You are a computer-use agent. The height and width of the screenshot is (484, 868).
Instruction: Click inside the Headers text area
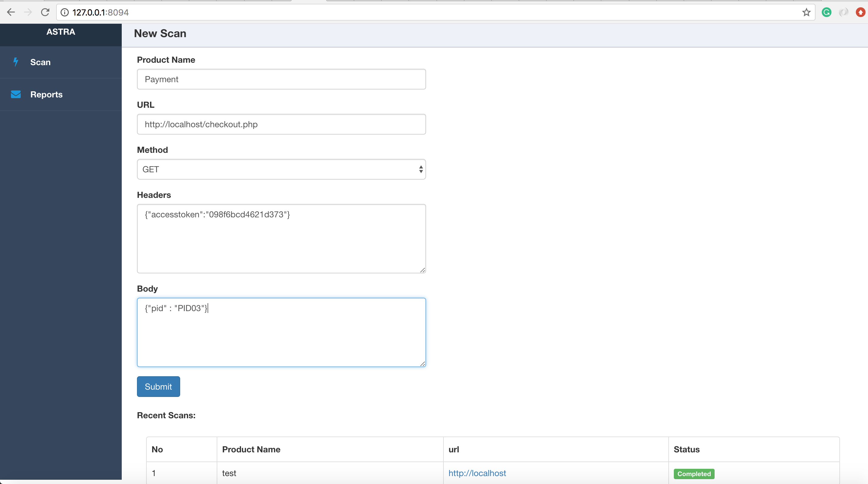[281, 239]
